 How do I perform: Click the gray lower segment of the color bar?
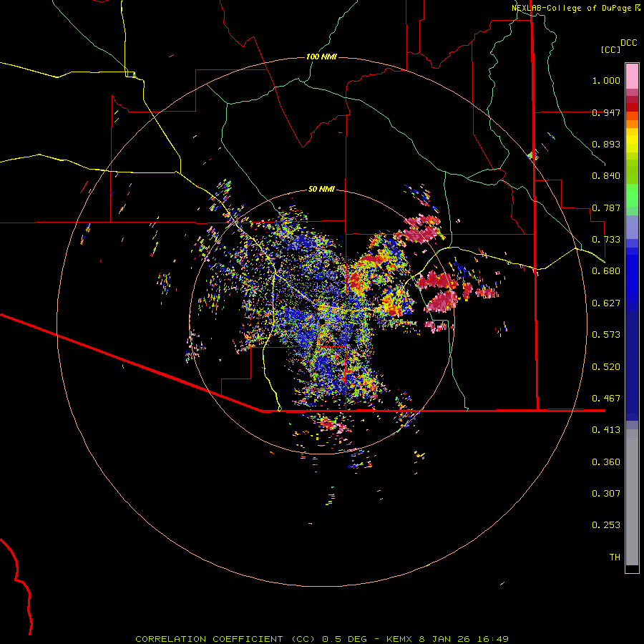[632, 497]
